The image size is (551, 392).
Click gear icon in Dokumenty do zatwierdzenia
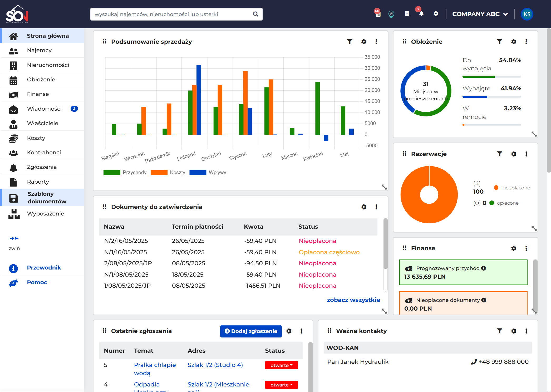(x=364, y=207)
